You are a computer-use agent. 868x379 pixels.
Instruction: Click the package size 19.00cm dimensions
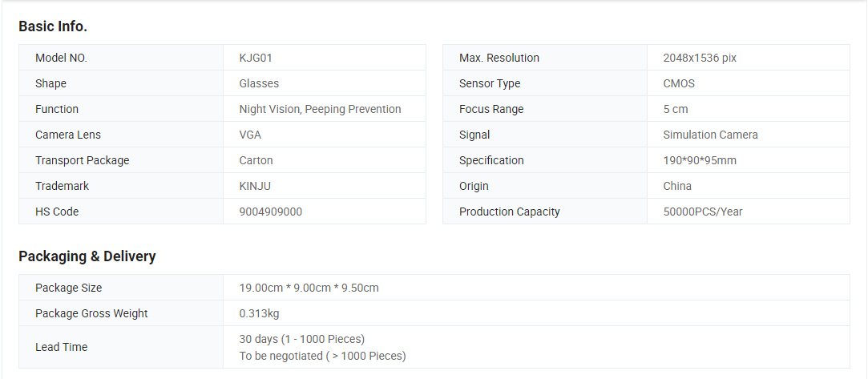[309, 288]
